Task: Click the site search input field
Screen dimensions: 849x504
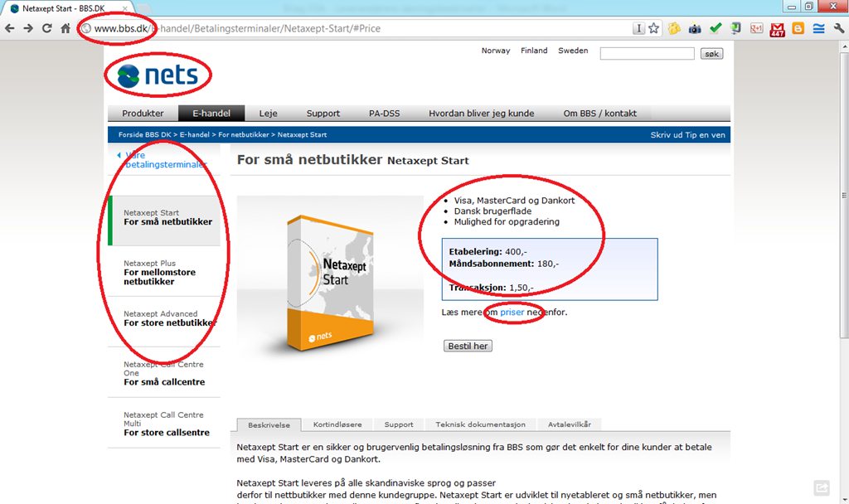Action: click(647, 53)
